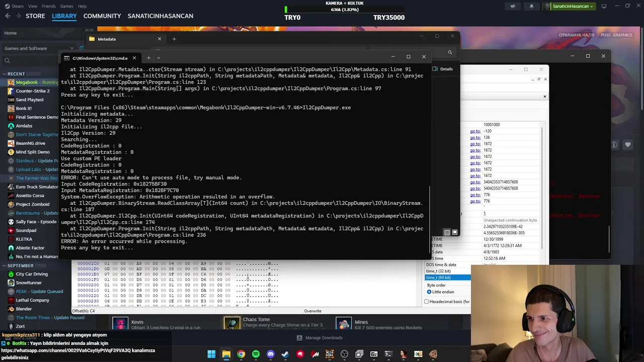644x362 pixels.
Task: Open the View menu in Steam
Action: pyautogui.click(x=33, y=6)
